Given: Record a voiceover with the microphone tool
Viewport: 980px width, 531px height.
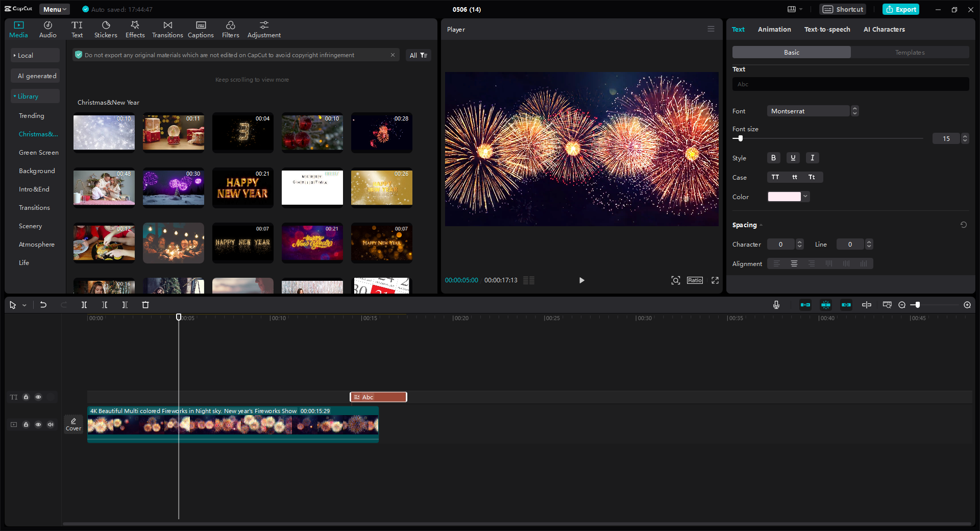Looking at the screenshot, I should click(776, 305).
